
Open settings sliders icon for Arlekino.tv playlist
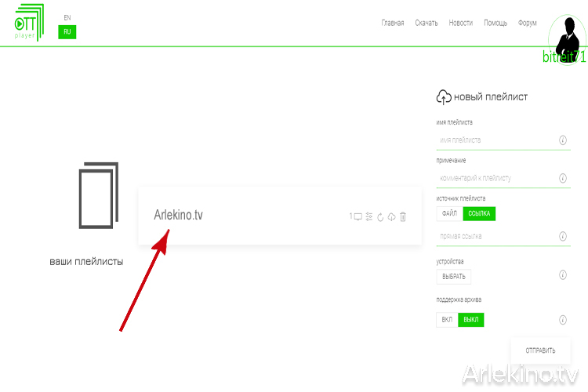[369, 216]
